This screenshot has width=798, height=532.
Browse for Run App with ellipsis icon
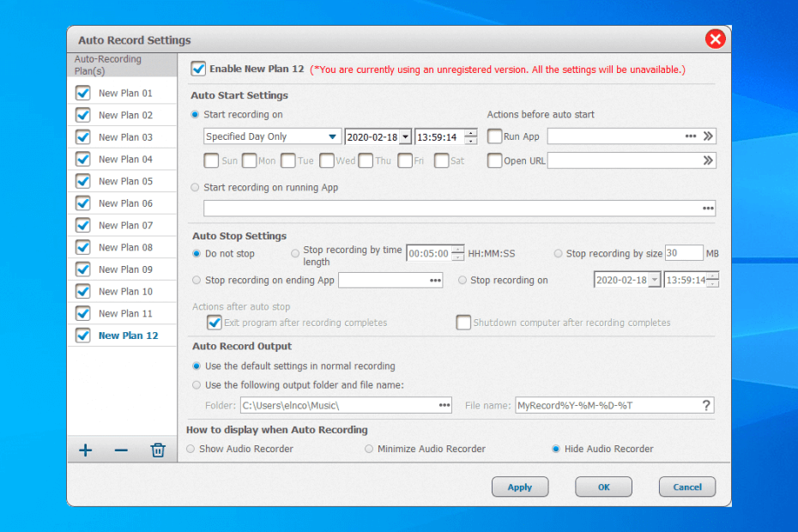point(691,136)
